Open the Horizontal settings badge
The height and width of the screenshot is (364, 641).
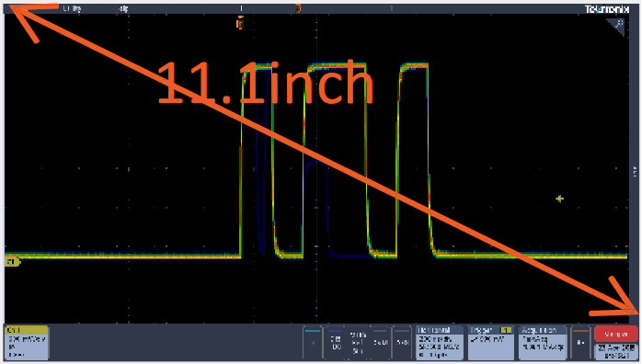pos(440,342)
